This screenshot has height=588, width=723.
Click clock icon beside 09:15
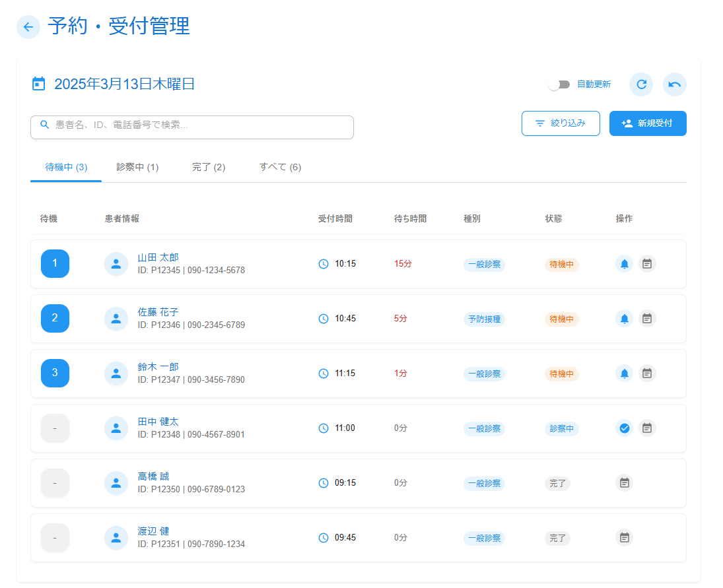click(x=324, y=483)
